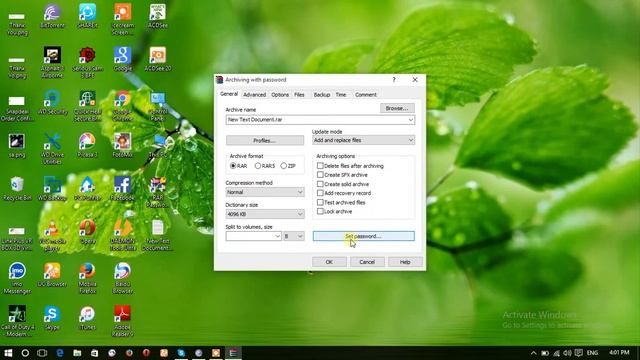Image resolution: width=640 pixels, height=360 pixels.
Task: Open the Skype desktop shortcut
Action: (52, 318)
